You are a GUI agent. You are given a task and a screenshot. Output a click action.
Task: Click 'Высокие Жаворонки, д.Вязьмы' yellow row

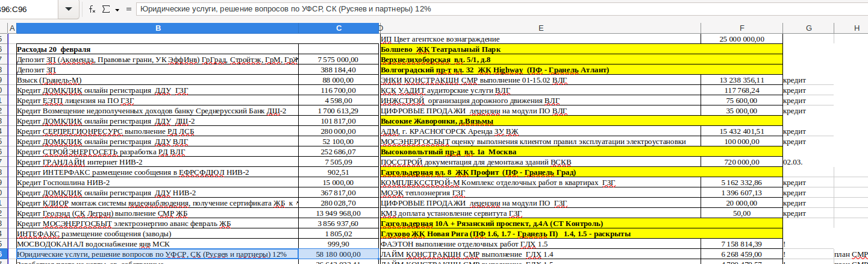point(581,121)
